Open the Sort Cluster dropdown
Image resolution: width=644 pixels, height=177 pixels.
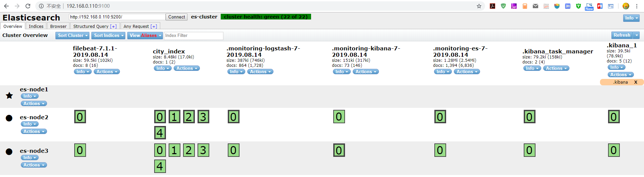[73, 36]
